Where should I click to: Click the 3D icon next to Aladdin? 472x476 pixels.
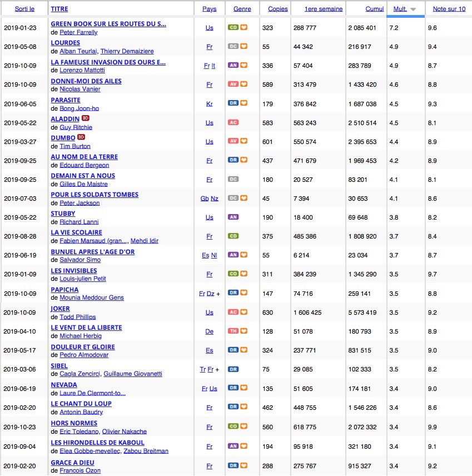click(86, 118)
